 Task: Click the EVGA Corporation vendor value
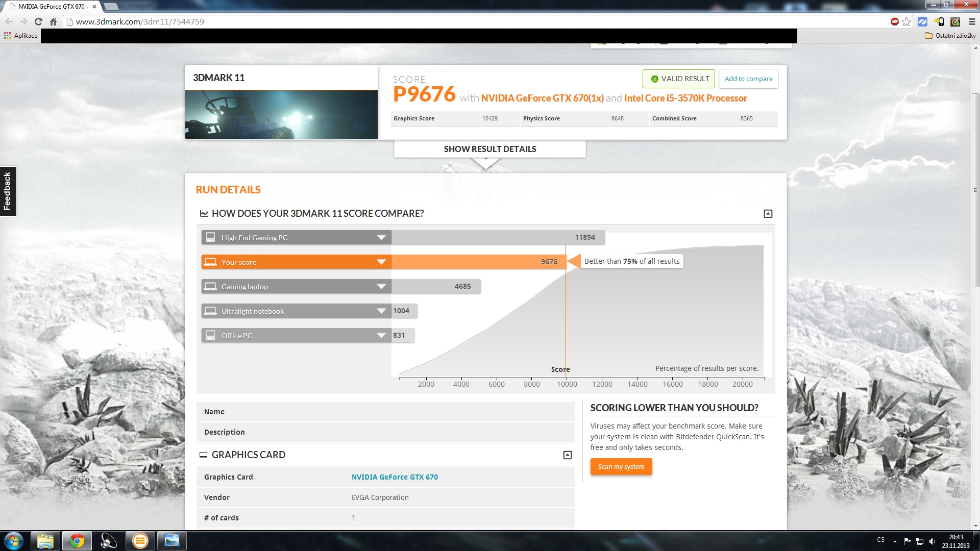(x=380, y=497)
